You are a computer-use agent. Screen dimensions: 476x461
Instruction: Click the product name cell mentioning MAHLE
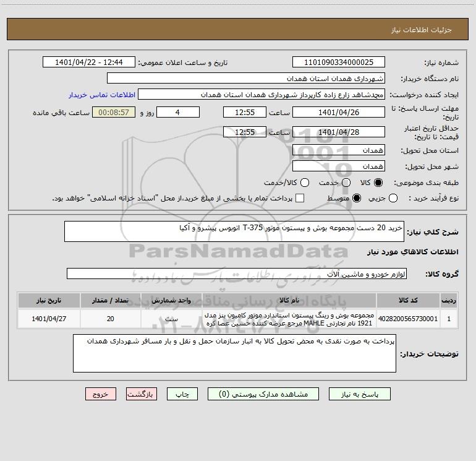pos(289,319)
